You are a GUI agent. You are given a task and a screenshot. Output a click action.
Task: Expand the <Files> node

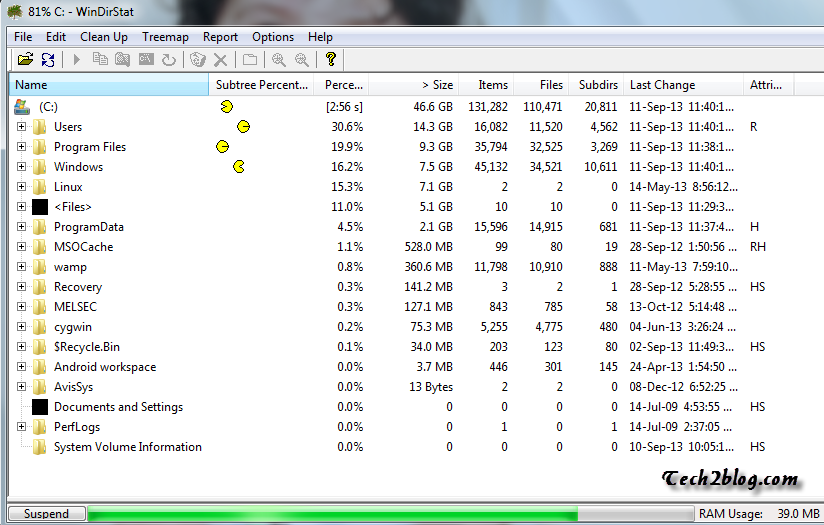[21, 207]
